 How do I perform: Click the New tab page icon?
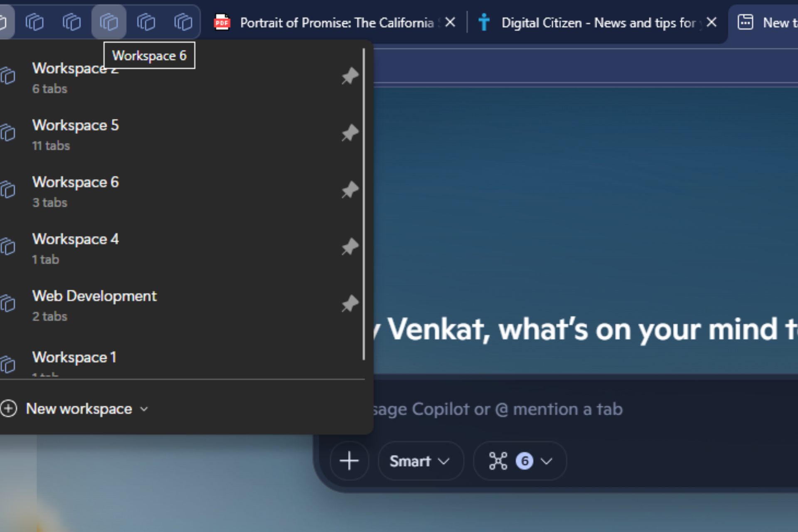745,22
